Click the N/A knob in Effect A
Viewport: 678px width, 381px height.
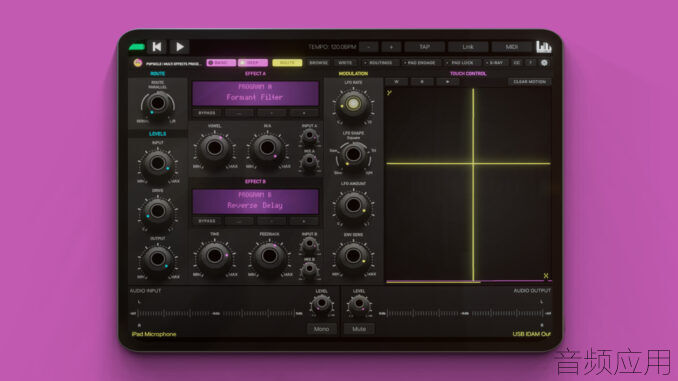point(267,148)
